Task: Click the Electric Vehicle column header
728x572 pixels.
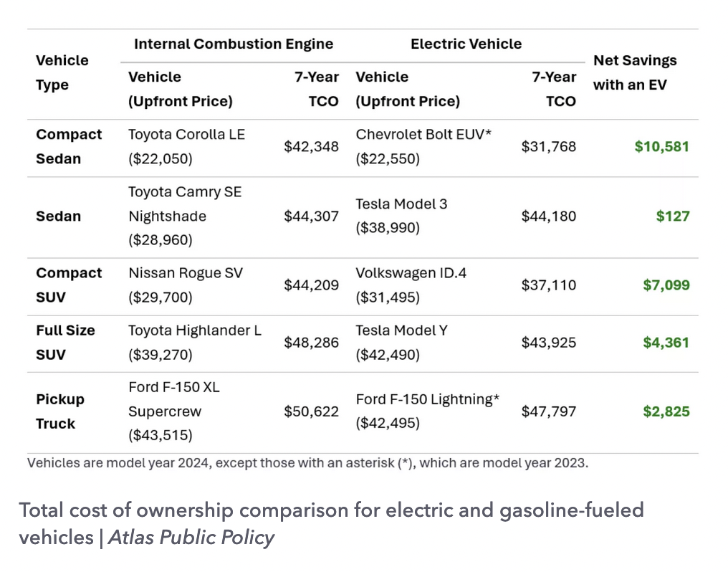Action: tap(466, 44)
